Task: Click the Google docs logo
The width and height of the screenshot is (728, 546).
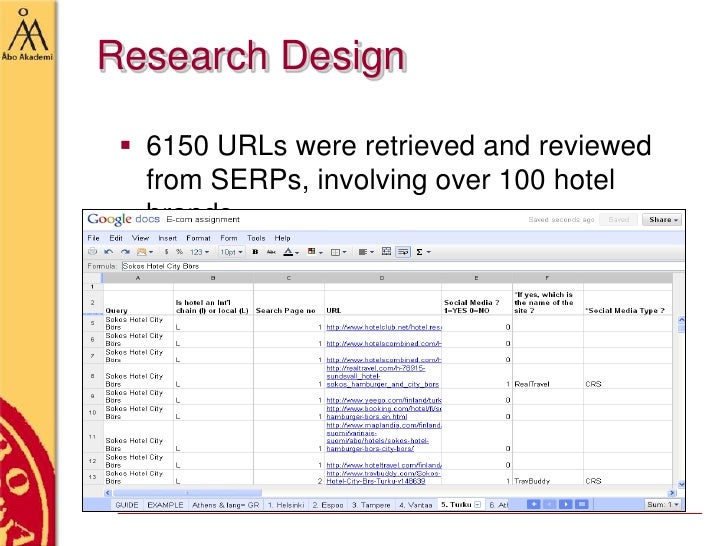Action: 124,219
